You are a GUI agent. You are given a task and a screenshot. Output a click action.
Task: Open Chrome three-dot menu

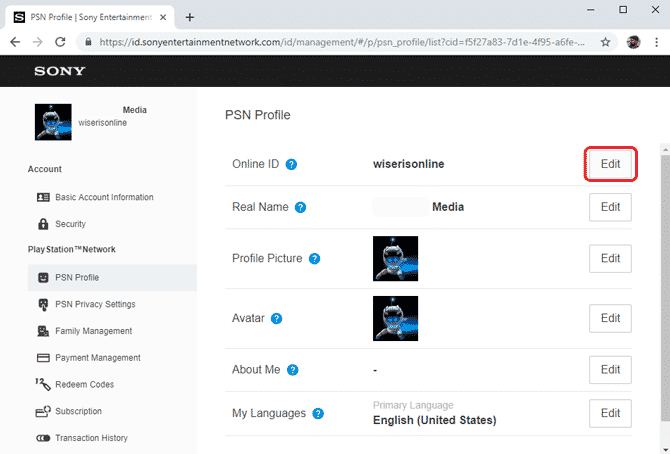656,42
